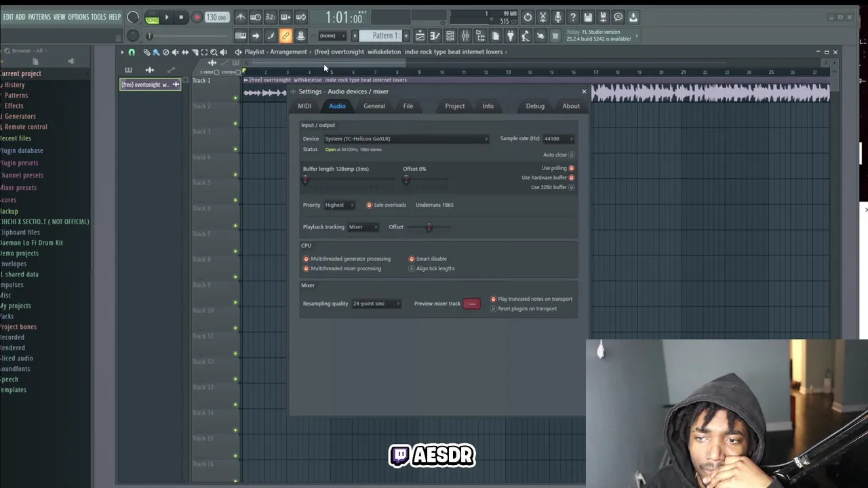Toggle the Auto close option

[x=571, y=155]
